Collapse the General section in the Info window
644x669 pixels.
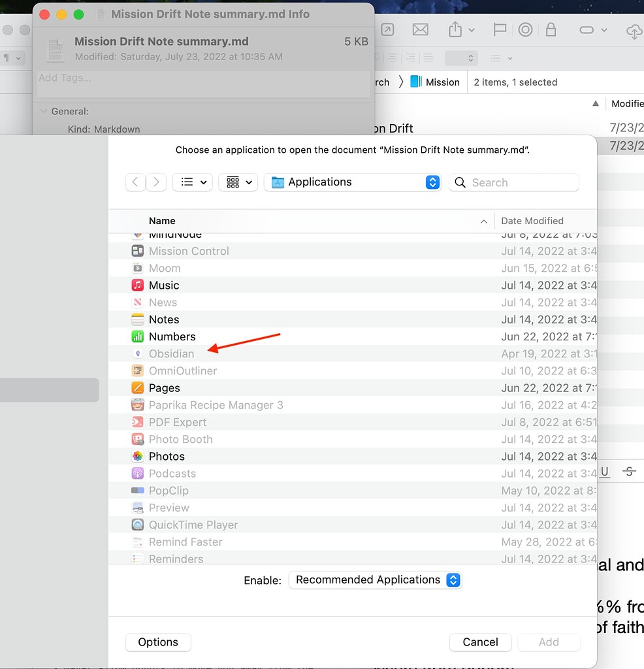(x=42, y=111)
